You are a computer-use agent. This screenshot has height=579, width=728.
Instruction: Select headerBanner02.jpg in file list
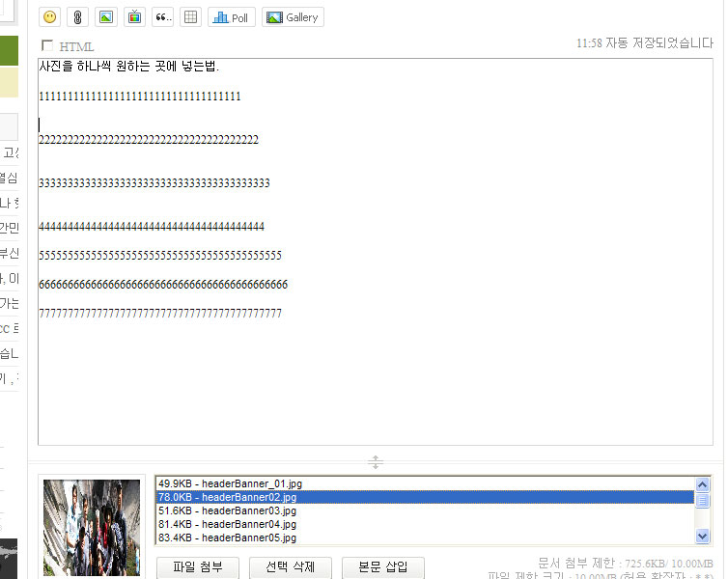pyautogui.click(x=425, y=497)
